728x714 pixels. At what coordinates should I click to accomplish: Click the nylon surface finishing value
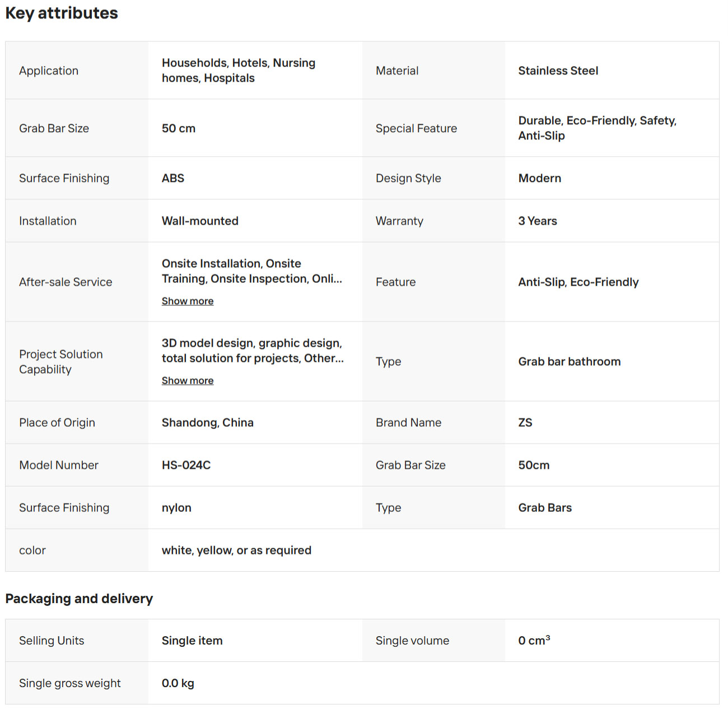click(x=176, y=508)
